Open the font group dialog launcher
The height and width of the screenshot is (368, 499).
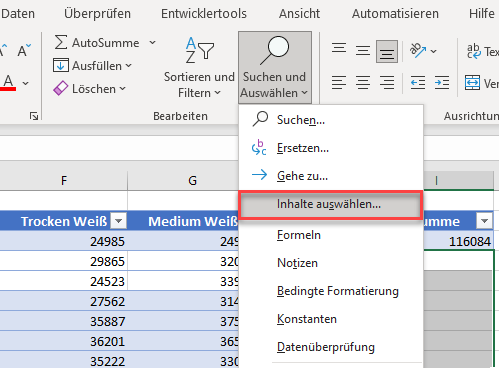pos(34,116)
